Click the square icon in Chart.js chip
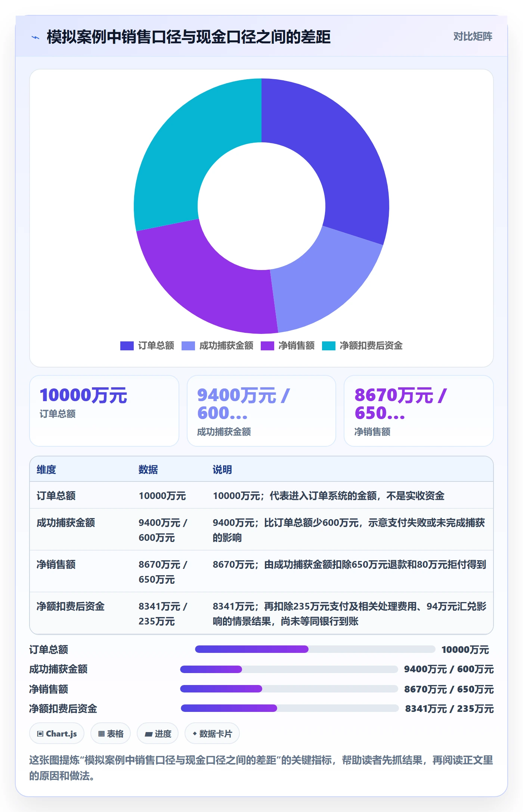Screen dimensions: 523x812 coord(40,734)
